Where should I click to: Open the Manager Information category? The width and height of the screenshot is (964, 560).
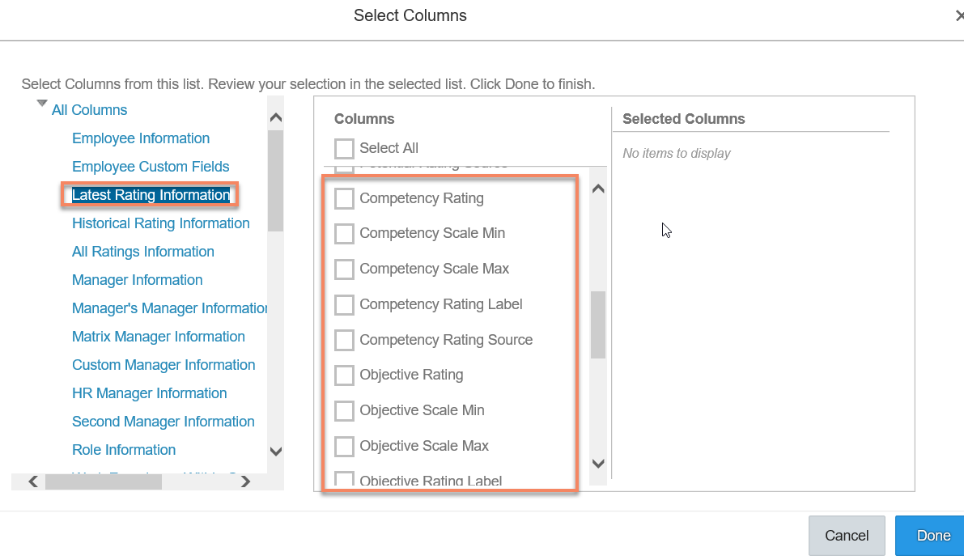137,280
